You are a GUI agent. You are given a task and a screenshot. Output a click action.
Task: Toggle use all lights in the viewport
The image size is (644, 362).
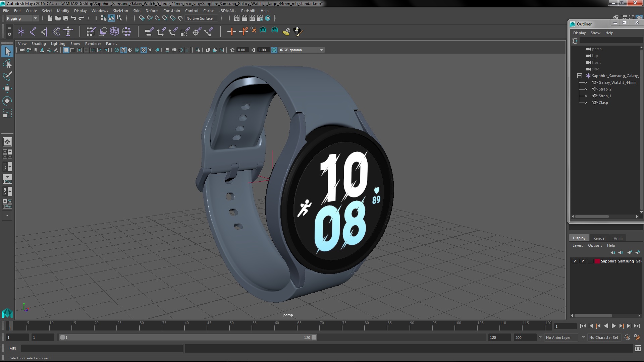click(x=150, y=50)
